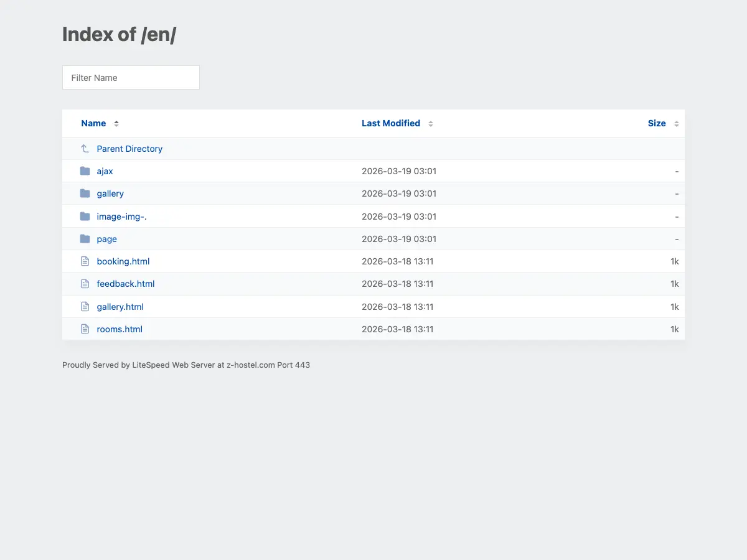Click the folder icon beside ajax
The width and height of the screenshot is (747, 560).
(x=85, y=171)
